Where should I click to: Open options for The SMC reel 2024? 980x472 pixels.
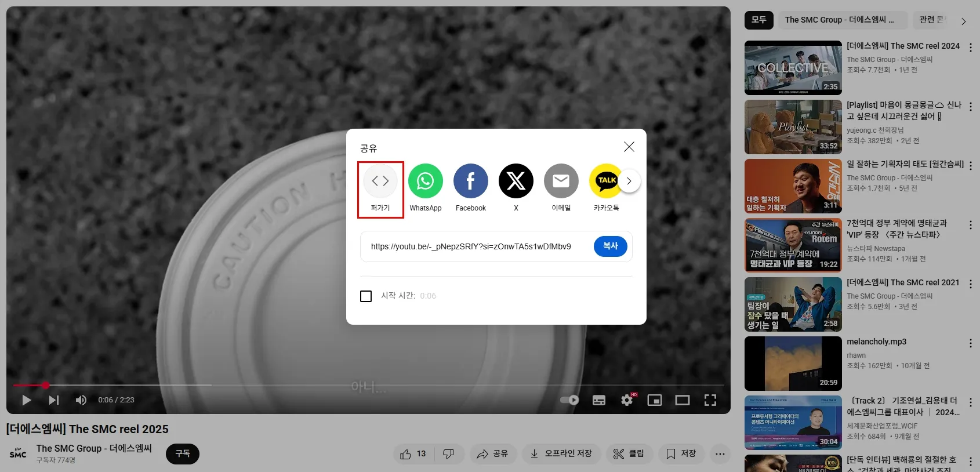tap(971, 48)
